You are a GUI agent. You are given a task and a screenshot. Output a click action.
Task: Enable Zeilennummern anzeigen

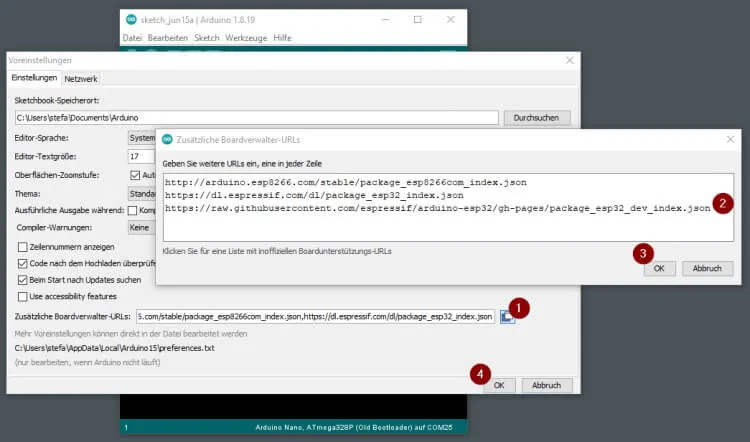point(22,247)
